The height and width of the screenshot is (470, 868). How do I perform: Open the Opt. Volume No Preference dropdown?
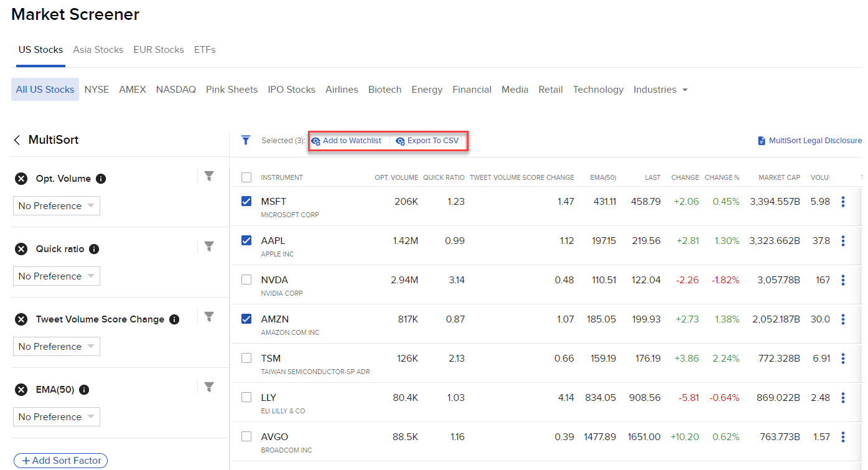pyautogui.click(x=56, y=205)
